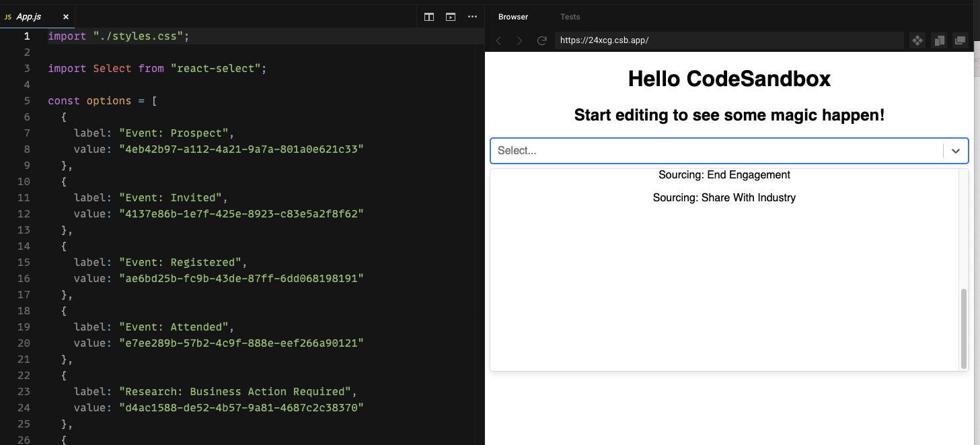Click the browser forward navigation arrow
This screenshot has width=980, height=445.
pos(519,40)
